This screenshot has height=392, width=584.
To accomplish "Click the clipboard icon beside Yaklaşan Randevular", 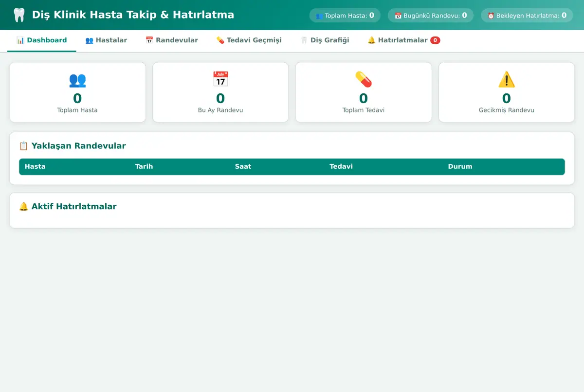I will point(24,146).
